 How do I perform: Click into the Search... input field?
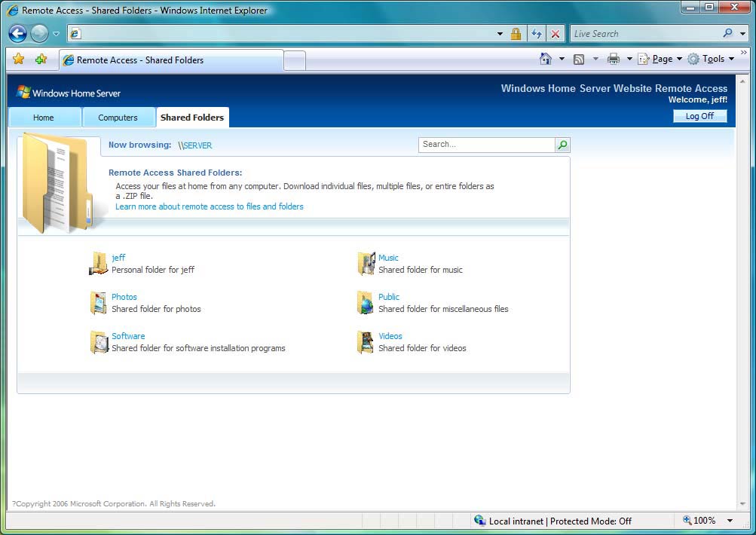tap(486, 145)
